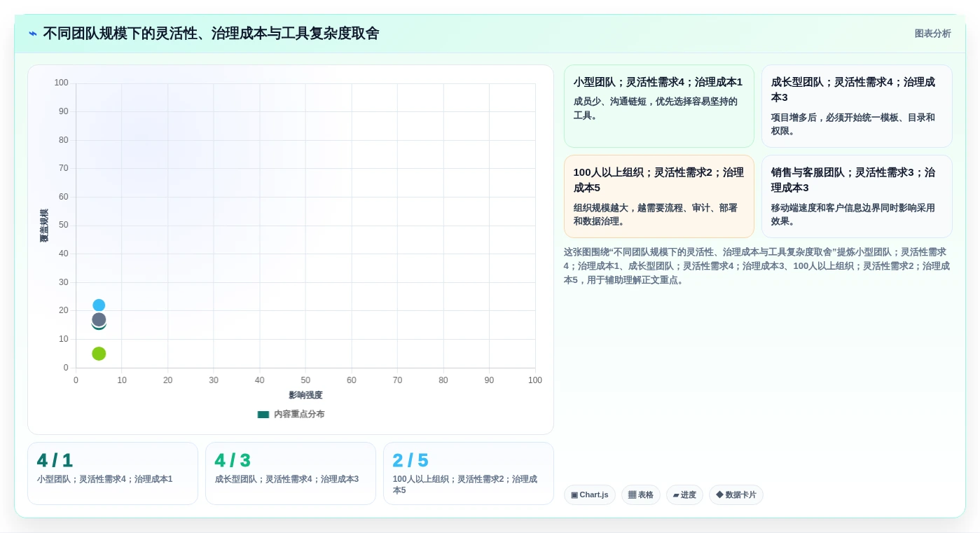Click the text 成员少、沟通链短，优先选择容易坚持的工具。

click(x=656, y=109)
